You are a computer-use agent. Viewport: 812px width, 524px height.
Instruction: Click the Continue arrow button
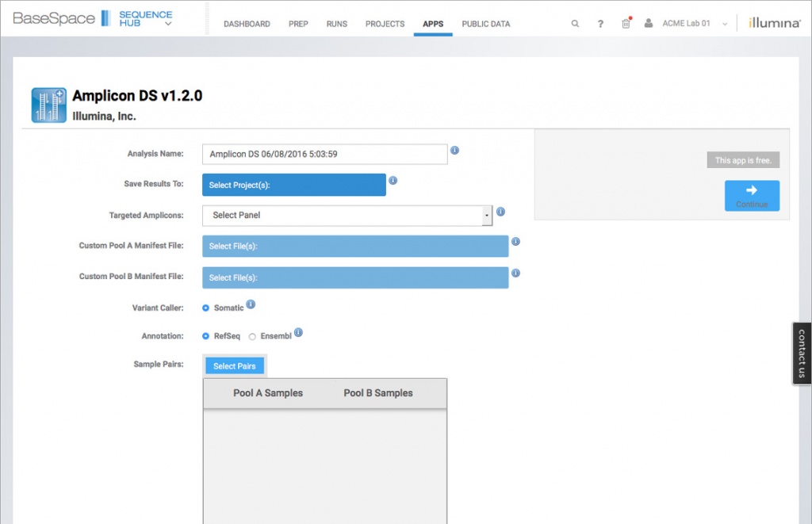[x=752, y=196]
